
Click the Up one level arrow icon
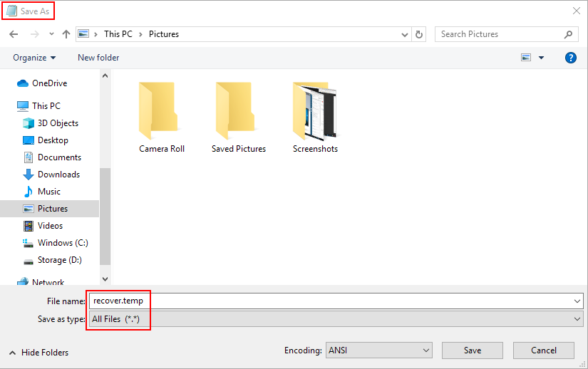(x=66, y=34)
